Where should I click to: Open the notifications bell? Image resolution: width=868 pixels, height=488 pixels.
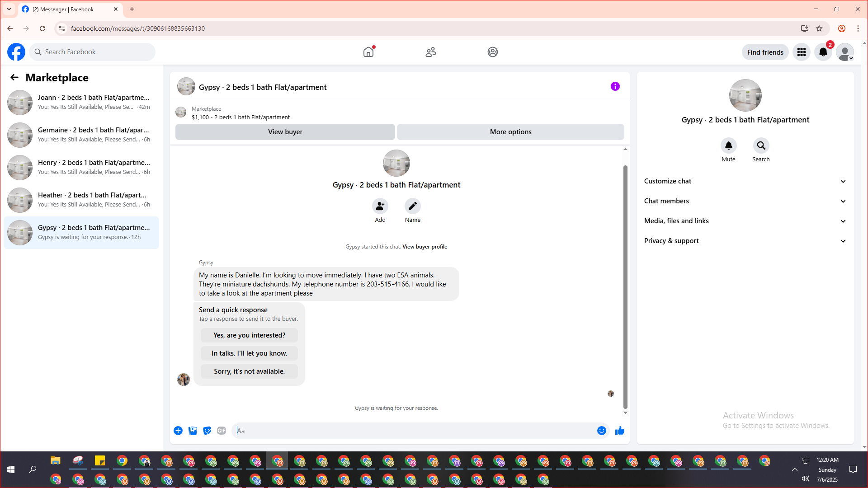823,52
